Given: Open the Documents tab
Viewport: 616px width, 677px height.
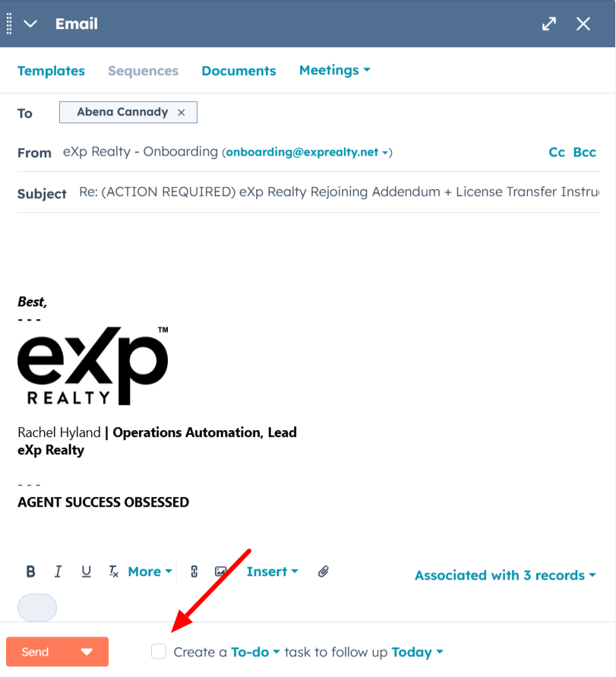Looking at the screenshot, I should 239,71.
